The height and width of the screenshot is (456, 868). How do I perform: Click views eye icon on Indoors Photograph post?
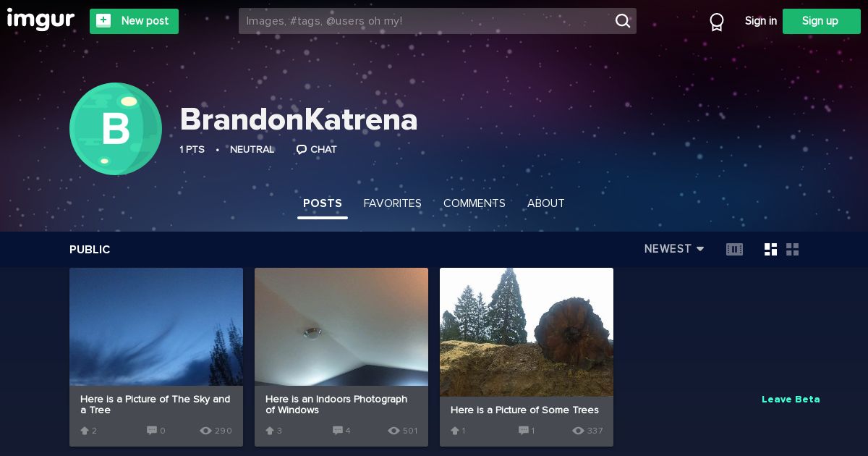click(393, 431)
